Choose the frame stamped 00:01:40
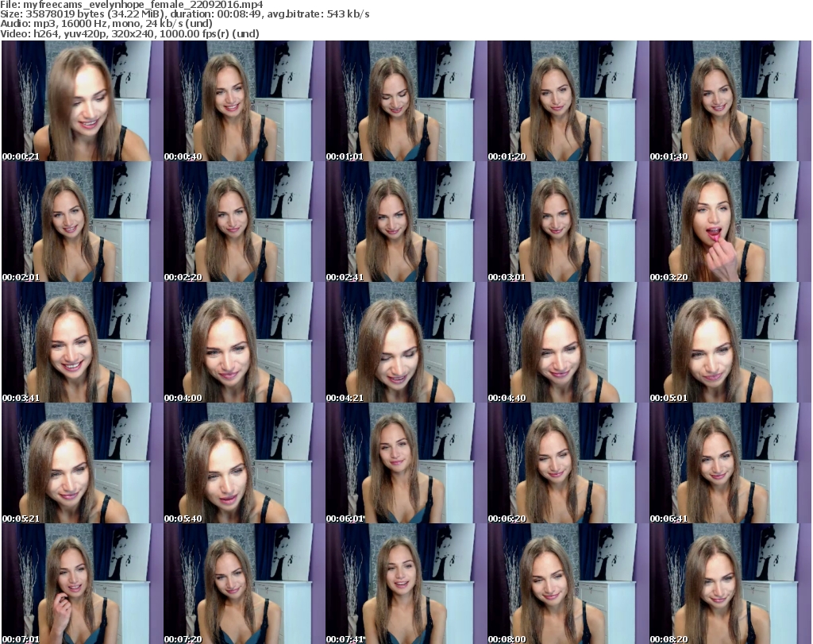813x644 pixels. [730, 101]
